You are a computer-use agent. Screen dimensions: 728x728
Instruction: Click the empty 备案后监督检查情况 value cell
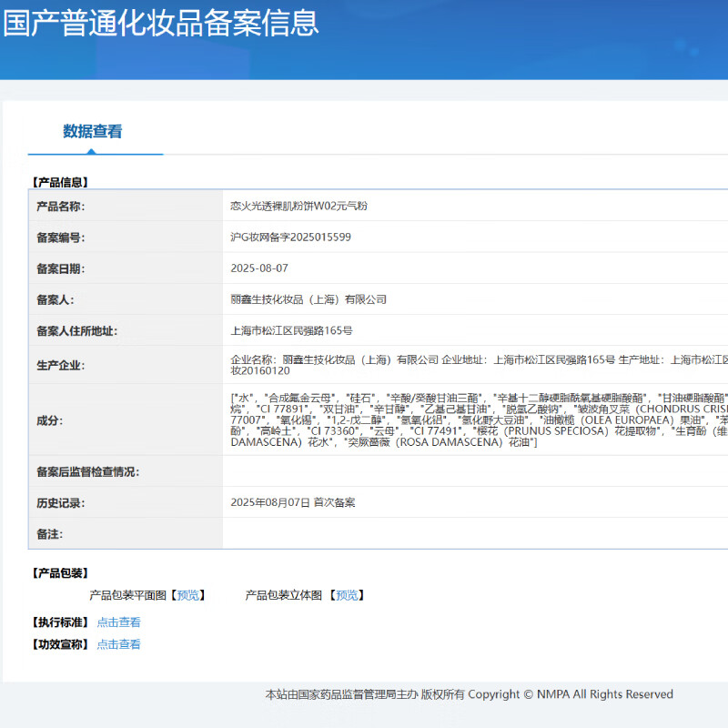click(x=473, y=471)
